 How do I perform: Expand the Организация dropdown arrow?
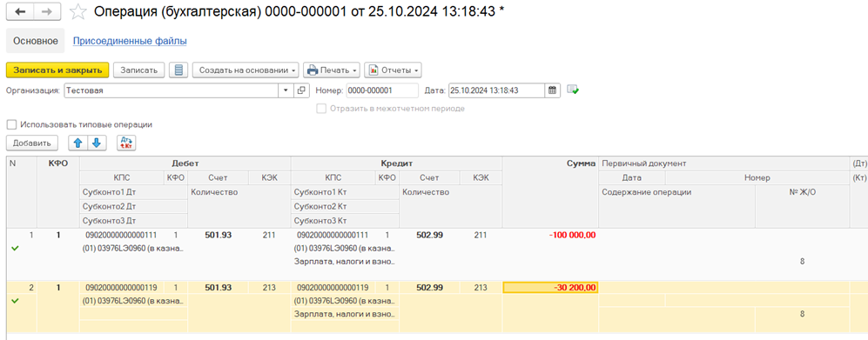(286, 90)
